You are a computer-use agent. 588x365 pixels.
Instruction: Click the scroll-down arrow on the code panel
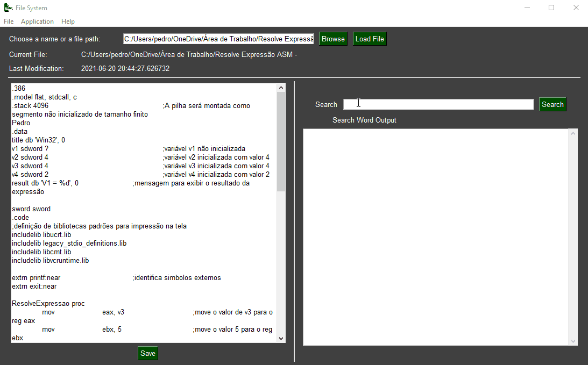point(281,340)
